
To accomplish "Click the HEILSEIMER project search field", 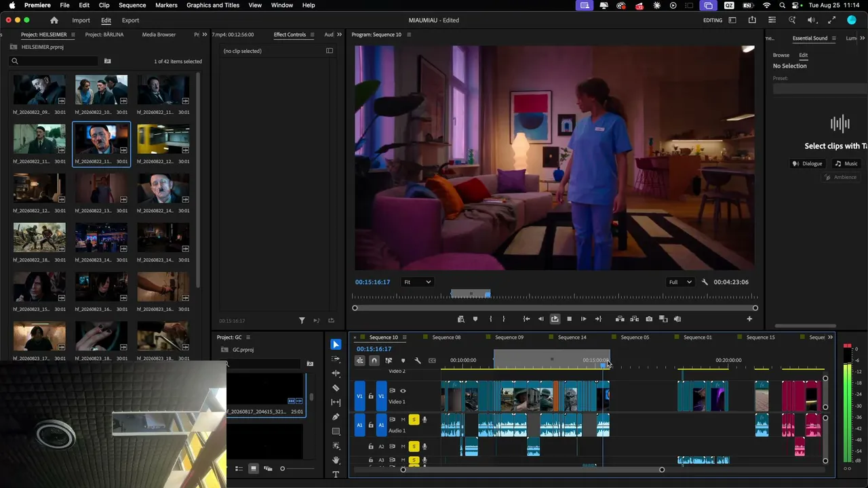I will (54, 61).
